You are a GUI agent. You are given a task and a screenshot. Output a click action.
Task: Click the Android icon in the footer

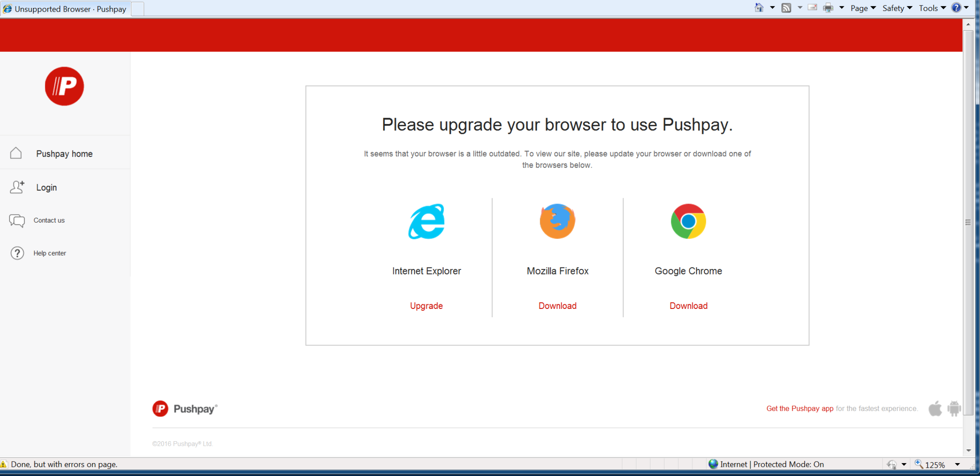pos(954,408)
